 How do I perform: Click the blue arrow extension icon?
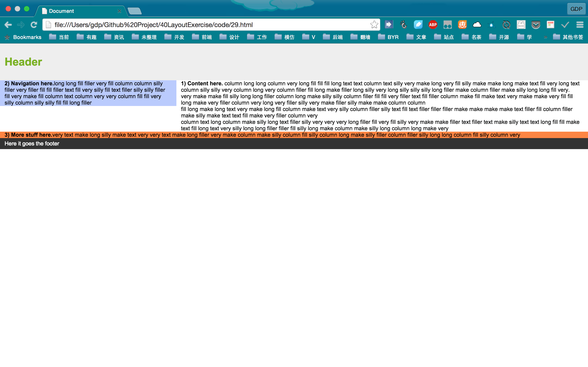pyautogui.click(x=389, y=25)
